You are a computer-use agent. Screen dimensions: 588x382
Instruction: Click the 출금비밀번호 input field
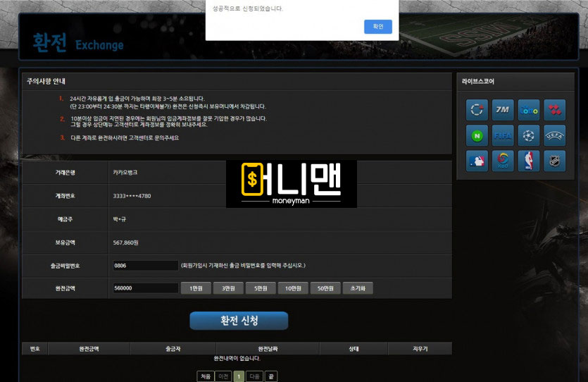tap(145, 266)
